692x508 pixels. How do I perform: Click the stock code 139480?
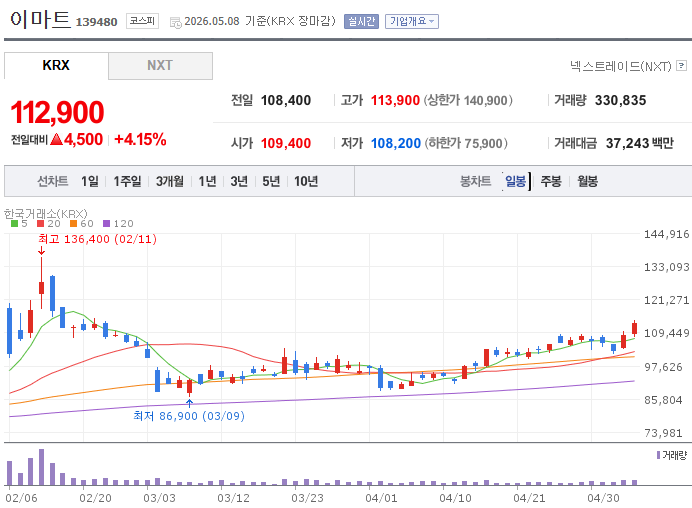(96, 22)
